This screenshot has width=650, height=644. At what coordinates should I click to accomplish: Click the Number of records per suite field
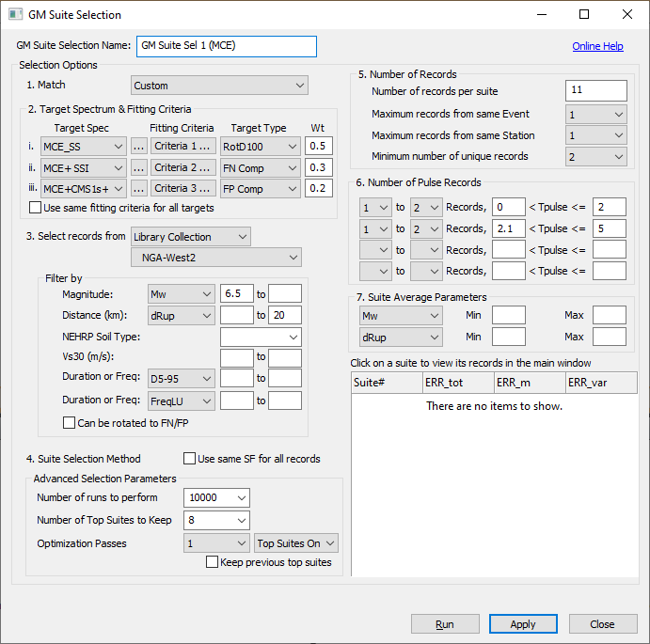[596, 91]
